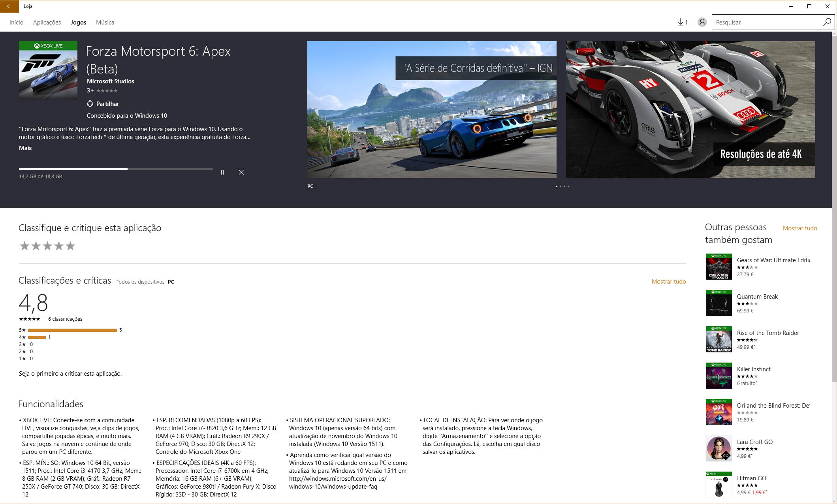Click the Partilhar share icon
Viewport: 837px width, 504px height.
(90, 104)
